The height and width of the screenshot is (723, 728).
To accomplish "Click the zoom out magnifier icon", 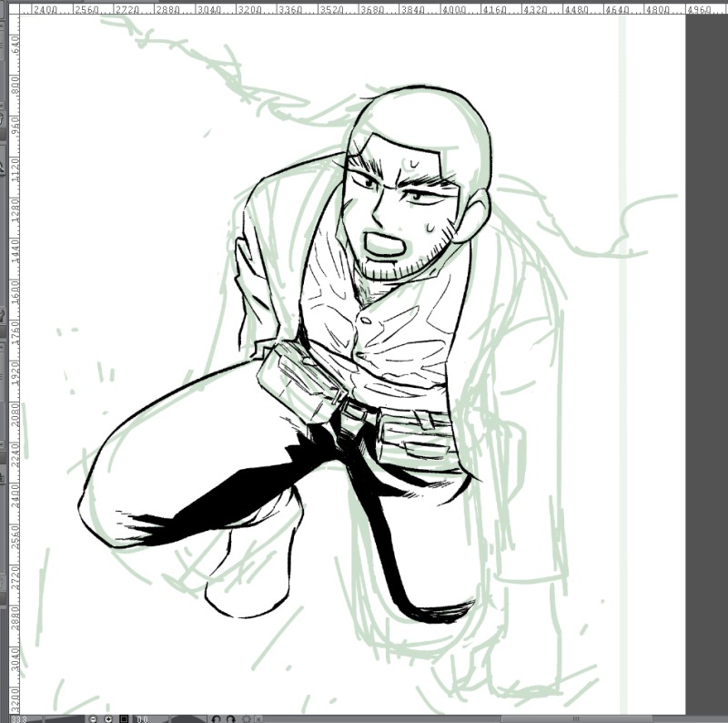I will pyautogui.click(x=94, y=719).
